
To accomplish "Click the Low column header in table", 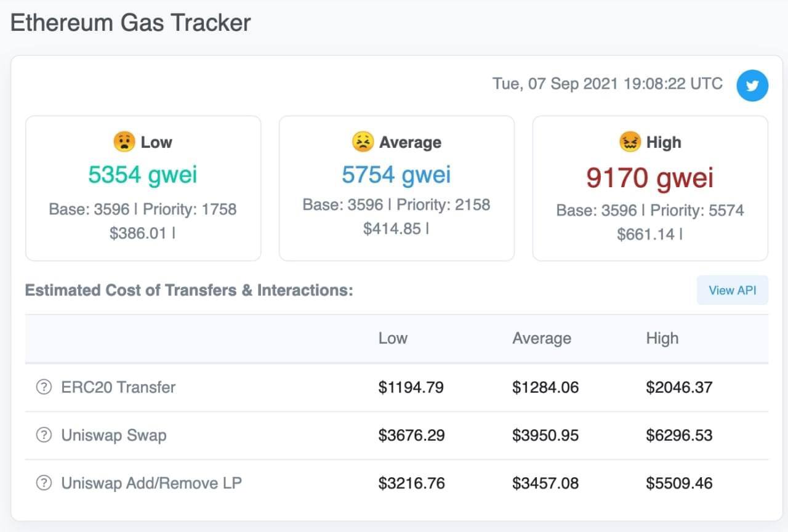I will pyautogui.click(x=393, y=338).
